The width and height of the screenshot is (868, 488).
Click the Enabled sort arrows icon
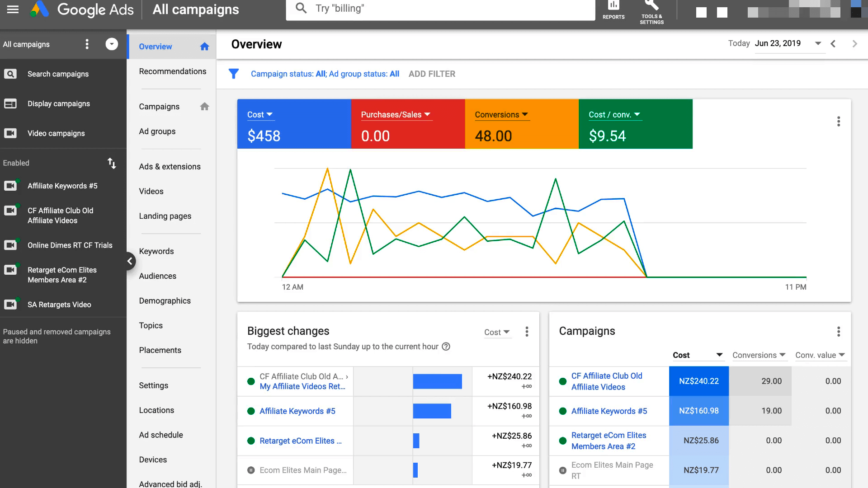point(112,163)
